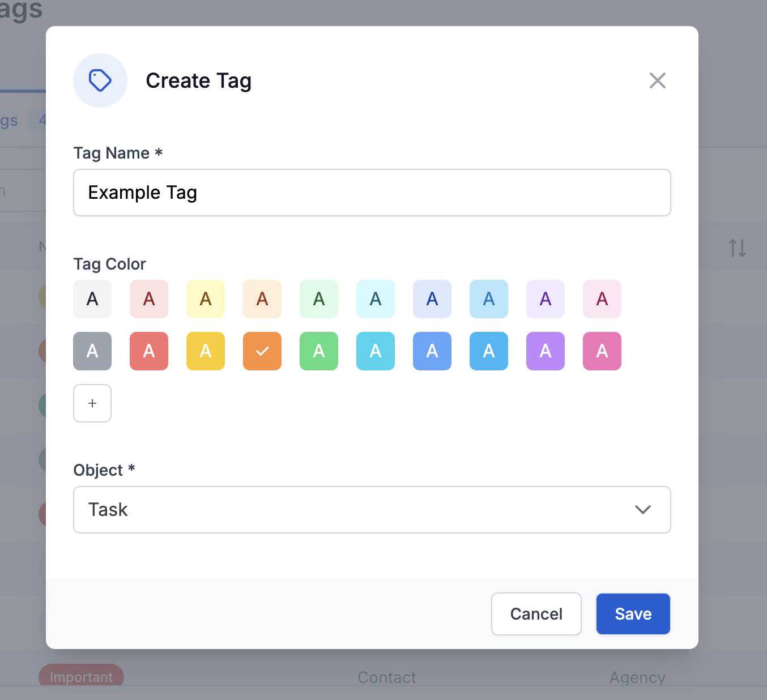Select the light lavender pastel swatch
This screenshot has height=700, width=767.
coord(546,299)
